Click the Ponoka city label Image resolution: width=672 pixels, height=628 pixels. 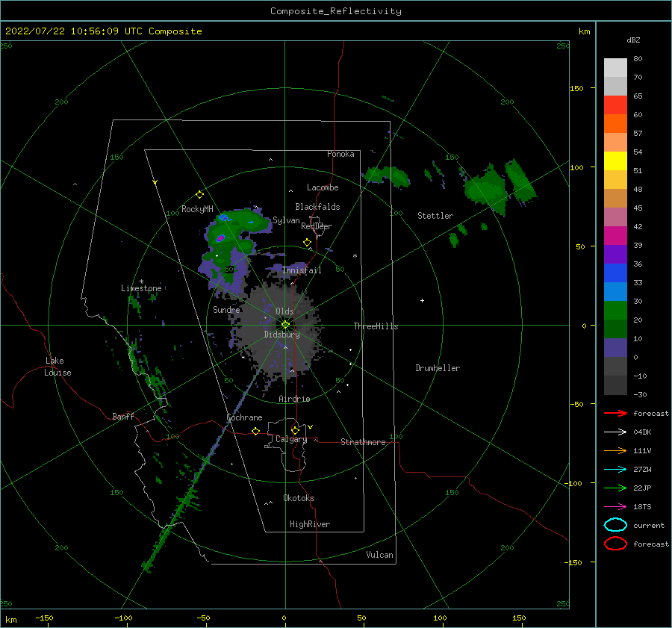pyautogui.click(x=340, y=154)
